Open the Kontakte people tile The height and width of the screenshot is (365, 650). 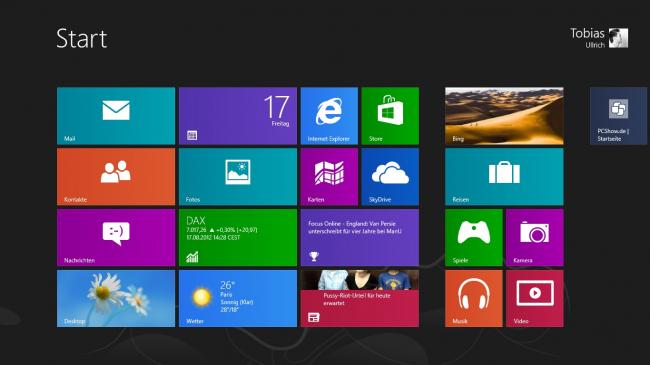(x=116, y=177)
